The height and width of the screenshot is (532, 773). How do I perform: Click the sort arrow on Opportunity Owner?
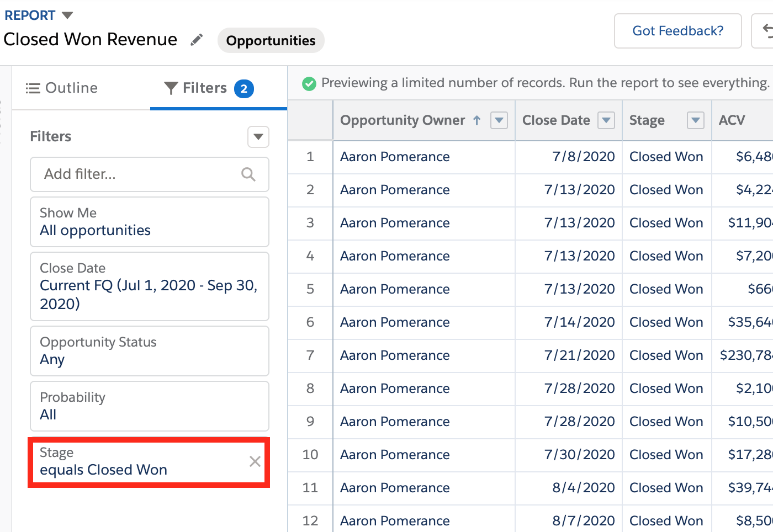477,120
